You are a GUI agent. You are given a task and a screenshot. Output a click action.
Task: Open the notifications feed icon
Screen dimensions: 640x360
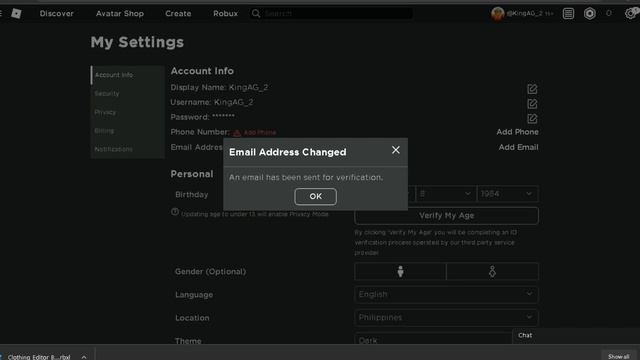(568, 13)
